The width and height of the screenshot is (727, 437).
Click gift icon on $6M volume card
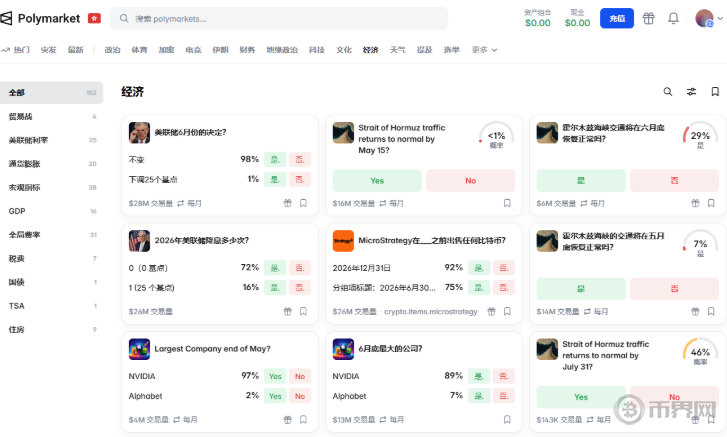(695, 203)
